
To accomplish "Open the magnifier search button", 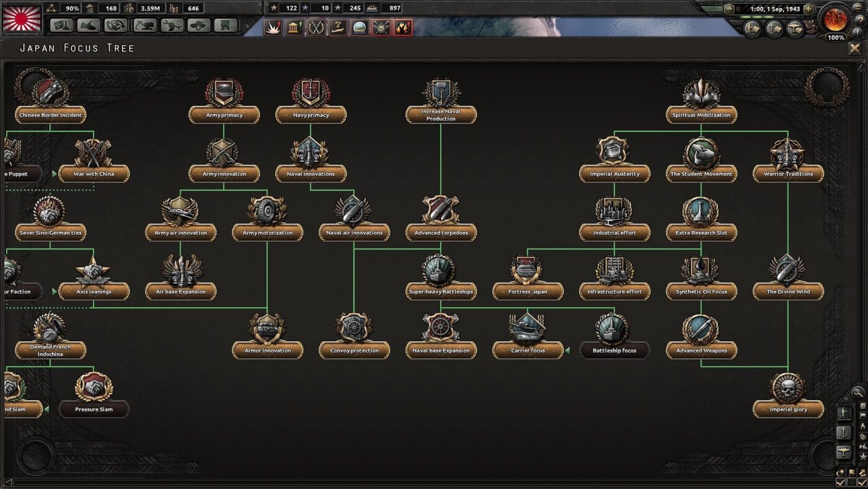I will pos(857,392).
